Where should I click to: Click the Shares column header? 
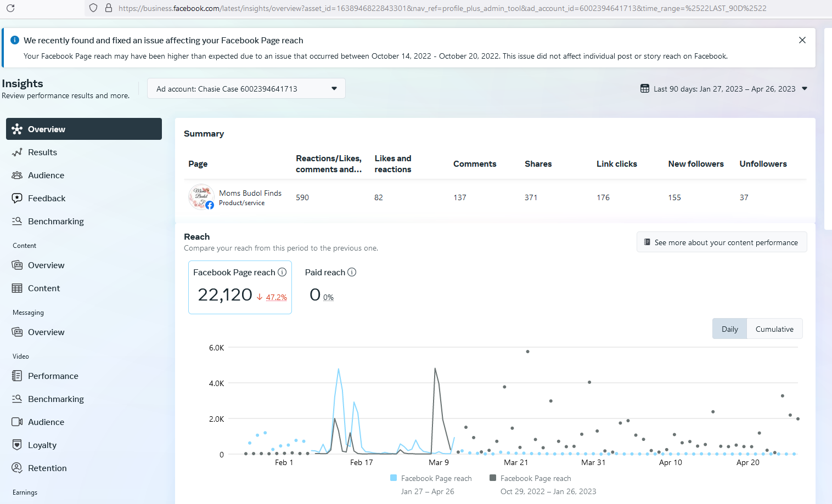point(538,163)
